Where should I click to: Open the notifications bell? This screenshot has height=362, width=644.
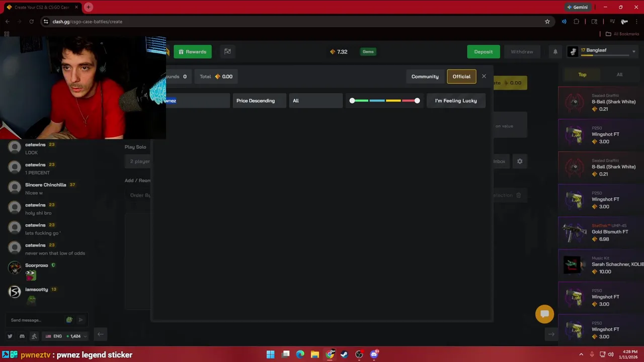(x=555, y=52)
